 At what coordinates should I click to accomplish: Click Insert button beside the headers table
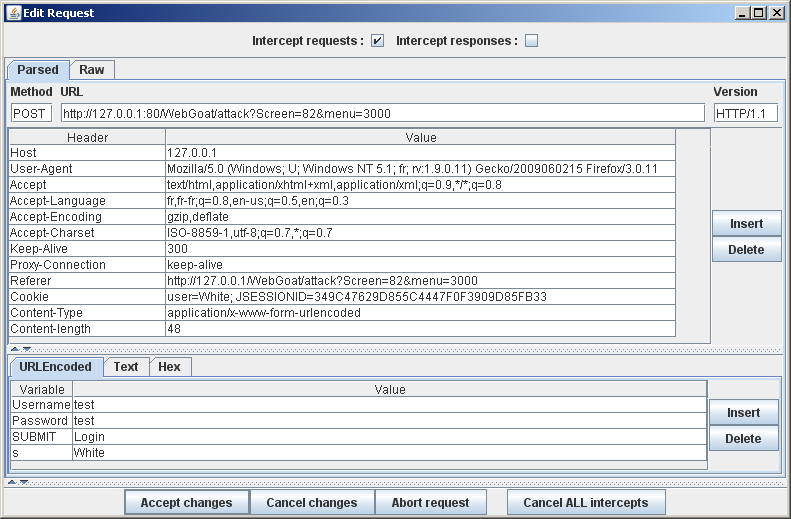746,224
